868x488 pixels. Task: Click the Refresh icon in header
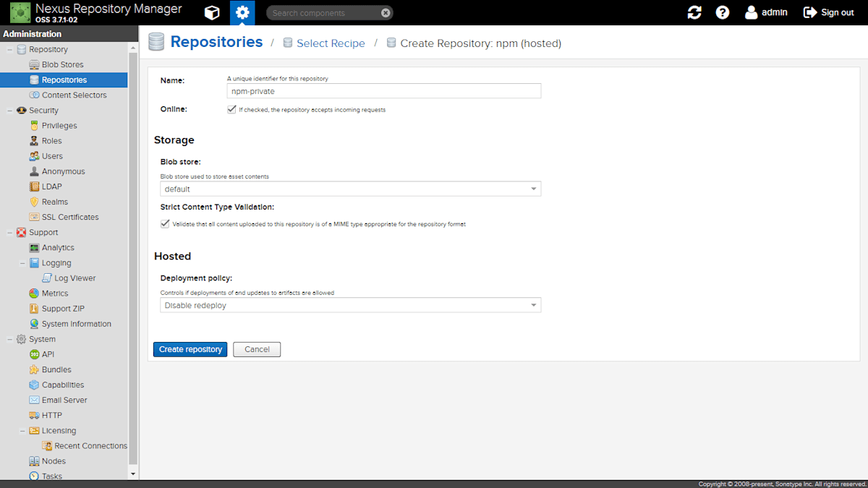click(x=694, y=12)
